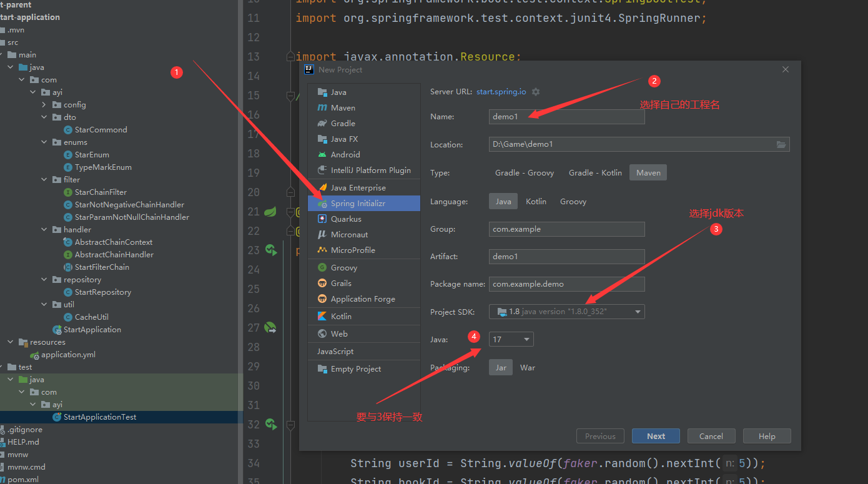The height and width of the screenshot is (484, 868).
Task: Collapse the filter folder
Action: pos(44,180)
